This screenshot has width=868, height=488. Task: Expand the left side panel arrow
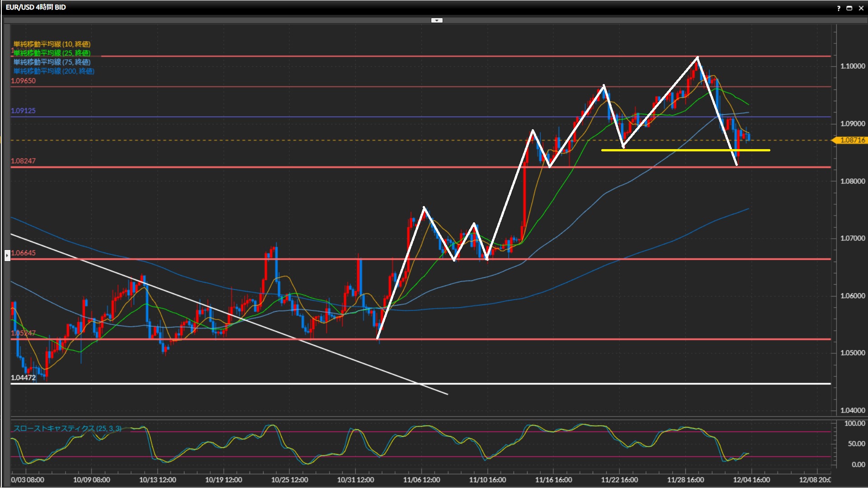(x=7, y=256)
